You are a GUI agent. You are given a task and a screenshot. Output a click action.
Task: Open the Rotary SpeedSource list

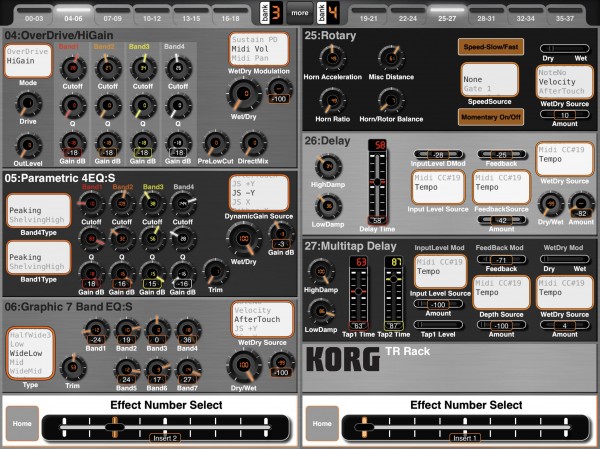tap(489, 80)
